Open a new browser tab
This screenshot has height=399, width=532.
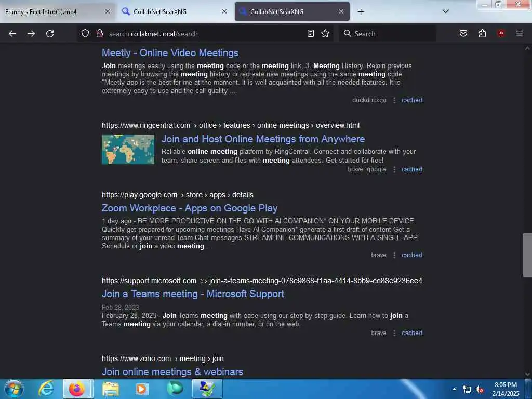361,12
